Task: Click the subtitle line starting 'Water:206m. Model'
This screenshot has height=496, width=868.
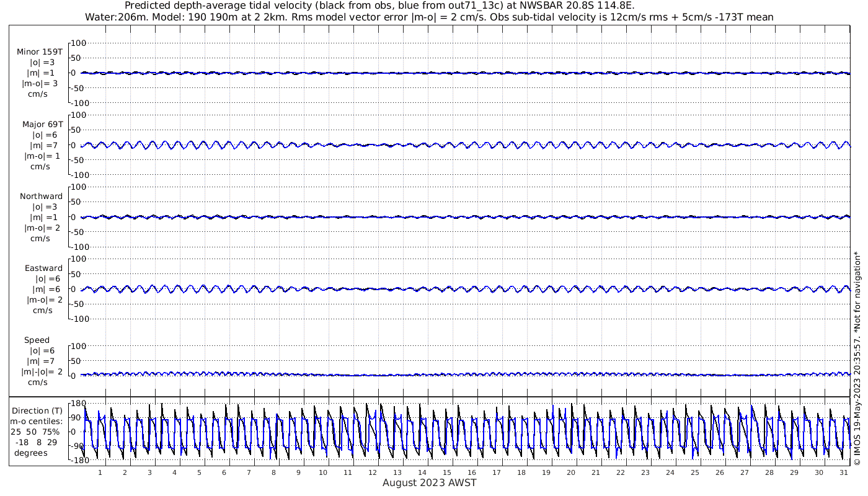Action: tap(429, 17)
